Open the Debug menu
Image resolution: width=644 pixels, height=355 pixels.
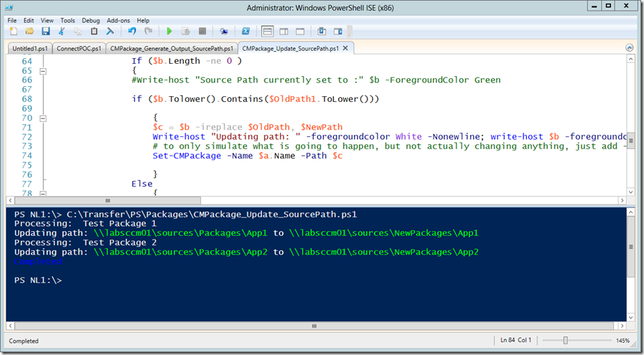(x=90, y=20)
